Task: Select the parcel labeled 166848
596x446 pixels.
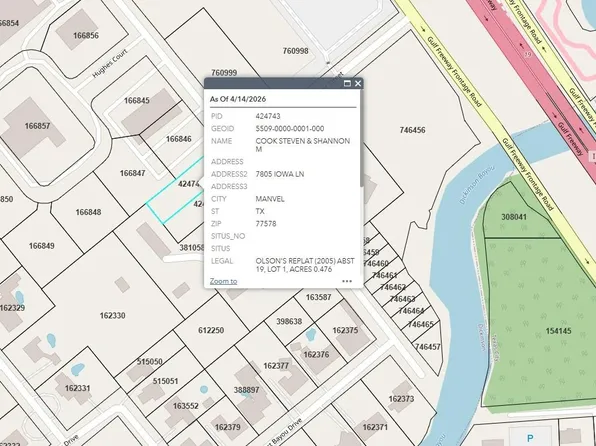Action: (88, 212)
